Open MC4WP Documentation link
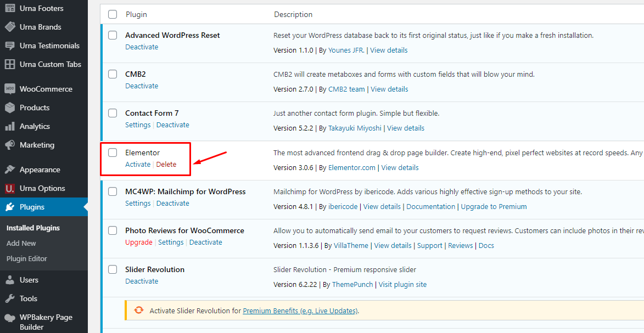 pyautogui.click(x=431, y=206)
